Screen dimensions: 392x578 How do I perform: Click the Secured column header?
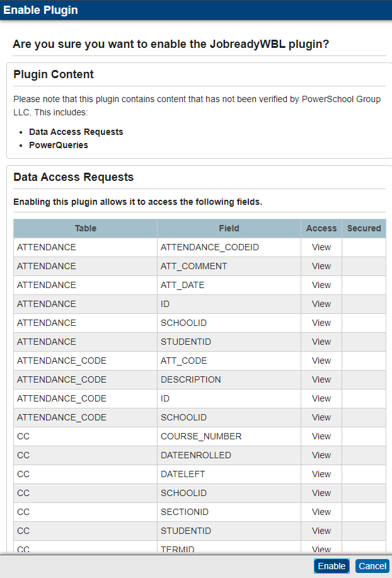[x=364, y=229]
